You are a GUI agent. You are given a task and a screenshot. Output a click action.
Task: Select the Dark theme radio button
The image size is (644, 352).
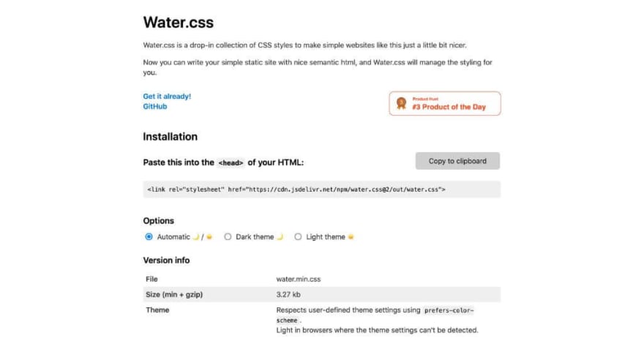click(228, 236)
